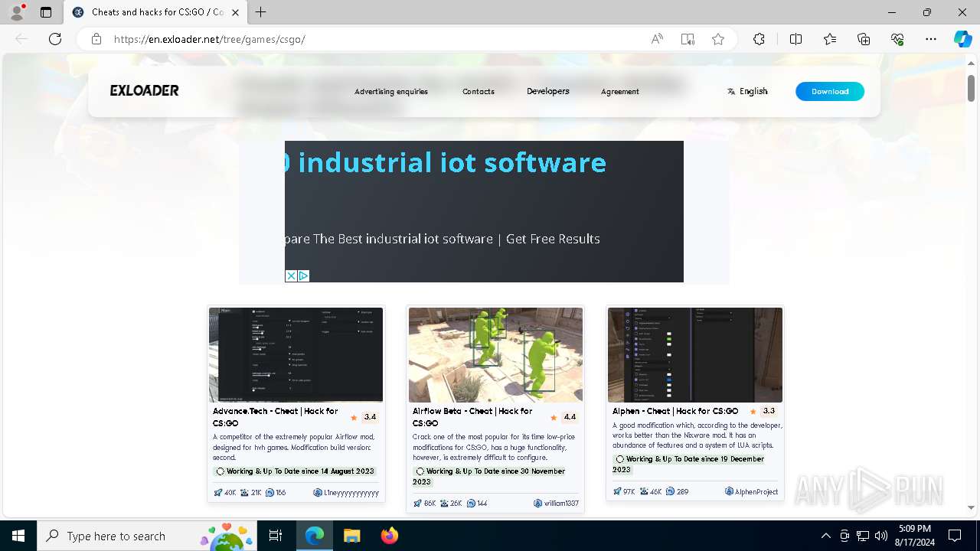Open Advertising enquiries menu item
This screenshot has height=551, width=980.
pos(391,92)
